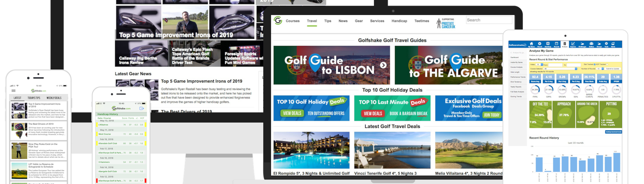Viewport: 644px width, 184px height.
Task: Open the My Game home icon
Action: tap(531, 44)
